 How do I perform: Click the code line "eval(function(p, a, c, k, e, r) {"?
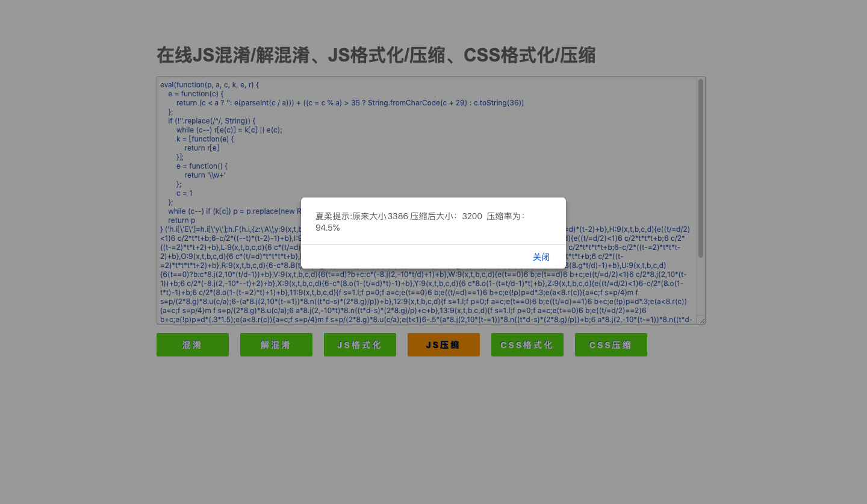tap(210, 85)
